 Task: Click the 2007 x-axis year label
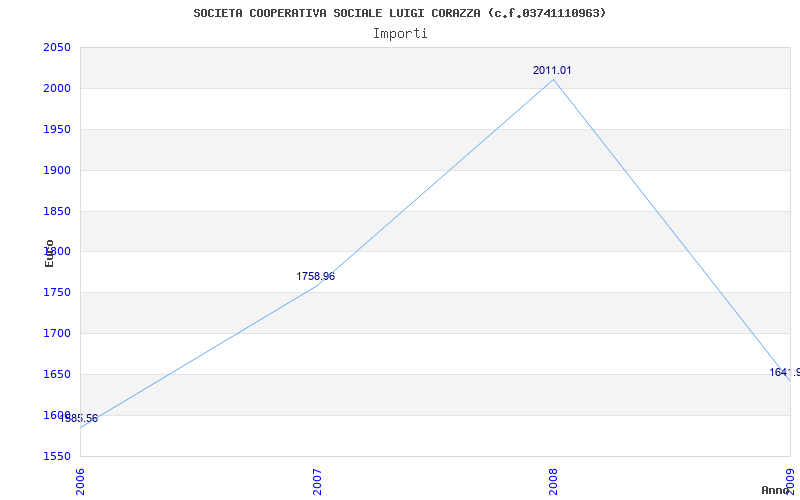click(317, 482)
